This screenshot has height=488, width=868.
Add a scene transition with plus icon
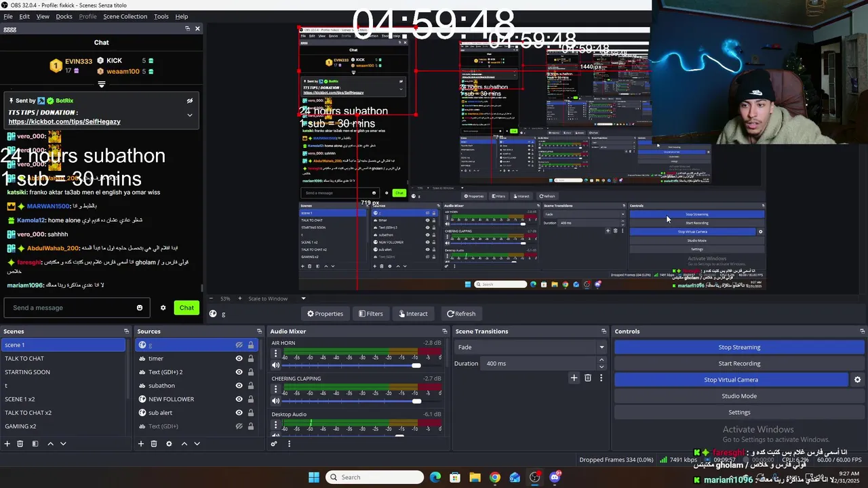click(x=574, y=378)
